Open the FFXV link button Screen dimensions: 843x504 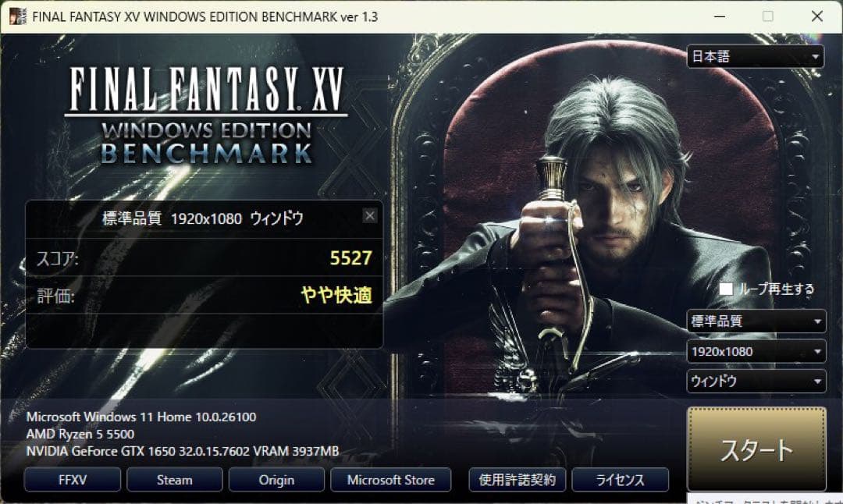73,480
